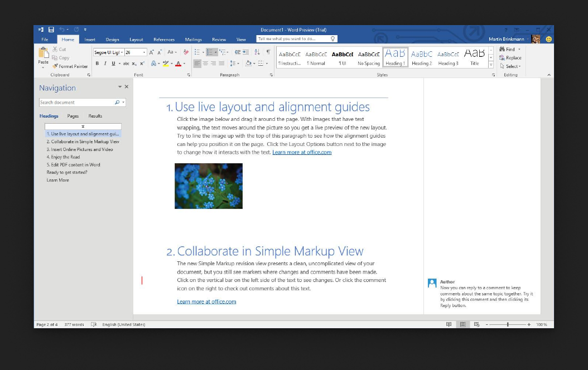Open the Paste options dropdown arrow

(x=43, y=67)
